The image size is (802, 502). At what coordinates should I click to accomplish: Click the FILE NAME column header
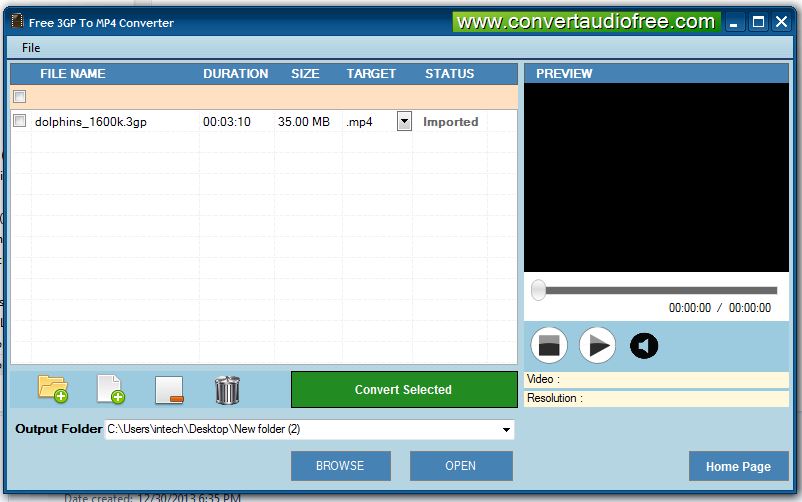pyautogui.click(x=73, y=73)
